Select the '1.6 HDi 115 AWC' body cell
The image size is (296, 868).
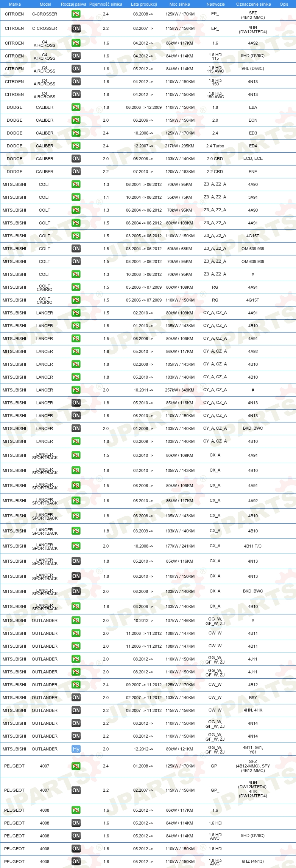click(215, 69)
